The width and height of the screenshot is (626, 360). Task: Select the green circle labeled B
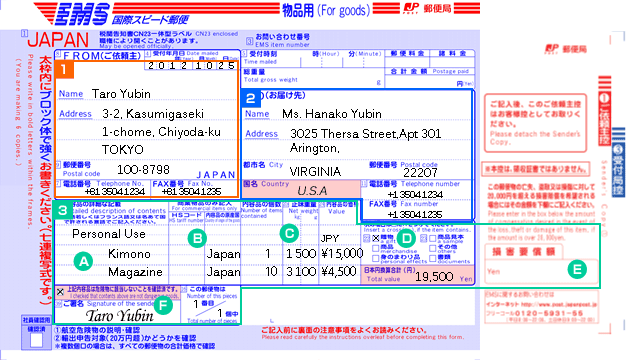coord(197,238)
